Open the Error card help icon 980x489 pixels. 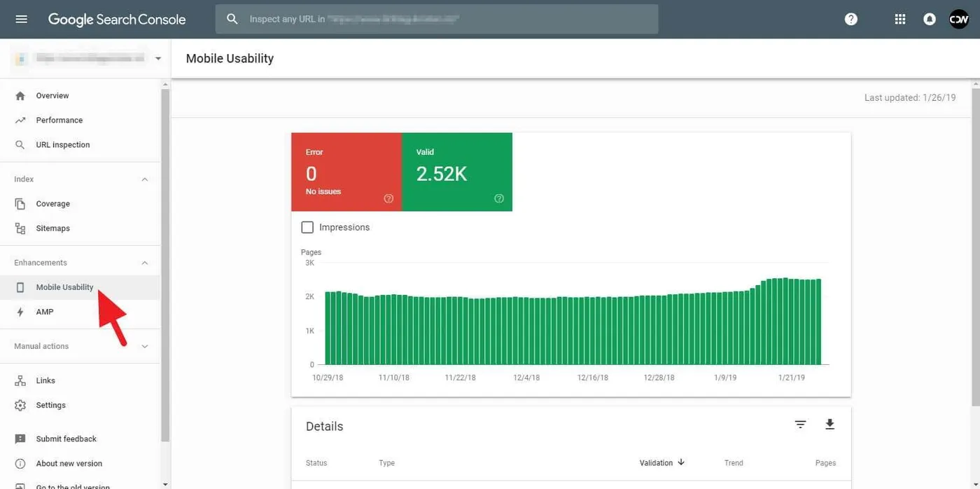[x=388, y=198]
